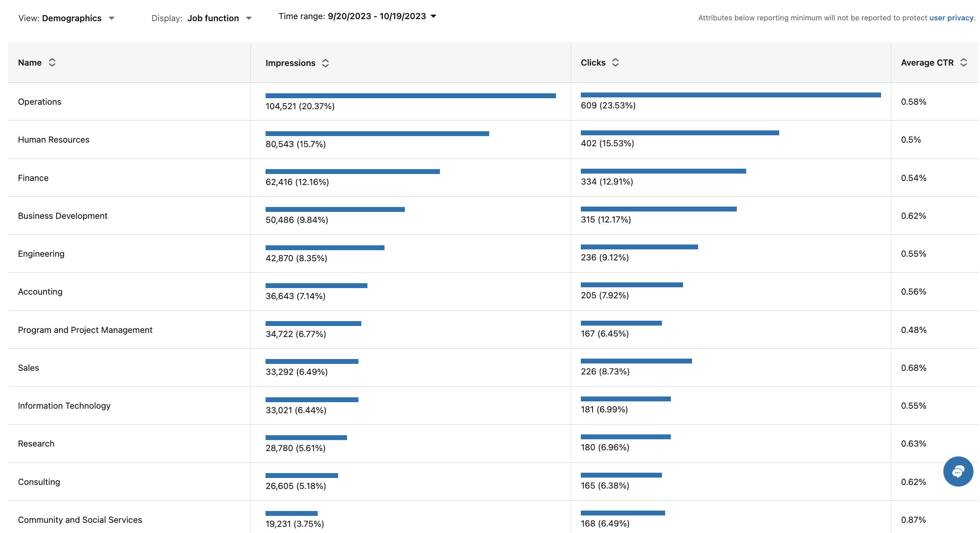Click the 62,416 (12.16%) impressions value

click(x=297, y=182)
